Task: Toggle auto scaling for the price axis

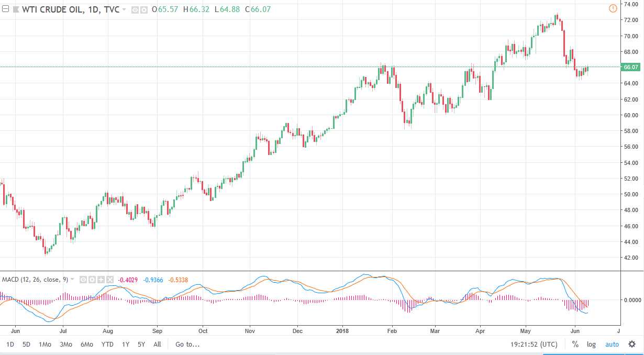Action: (611, 345)
